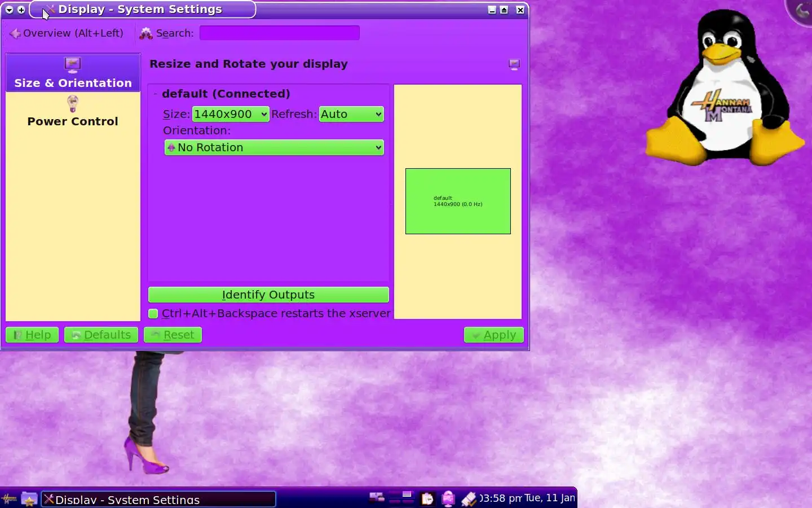Open the Power Control section
The width and height of the screenshot is (812, 508).
[x=73, y=112]
